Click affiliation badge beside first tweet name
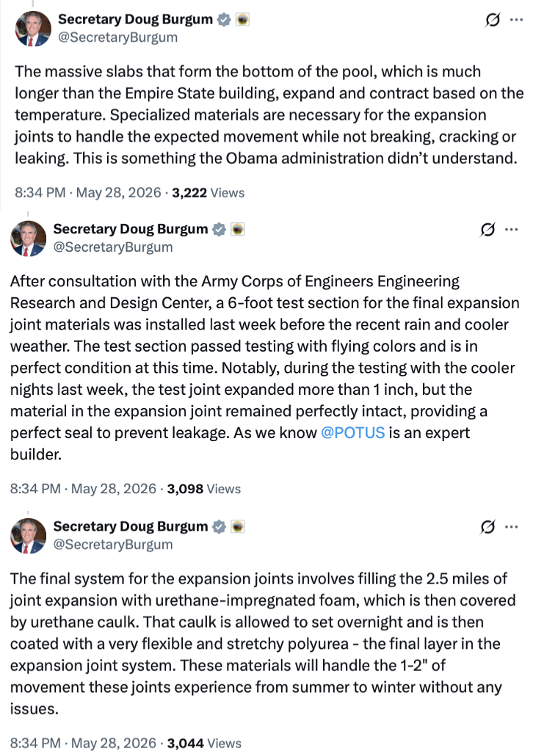This screenshot has height=756, width=533. (242, 20)
